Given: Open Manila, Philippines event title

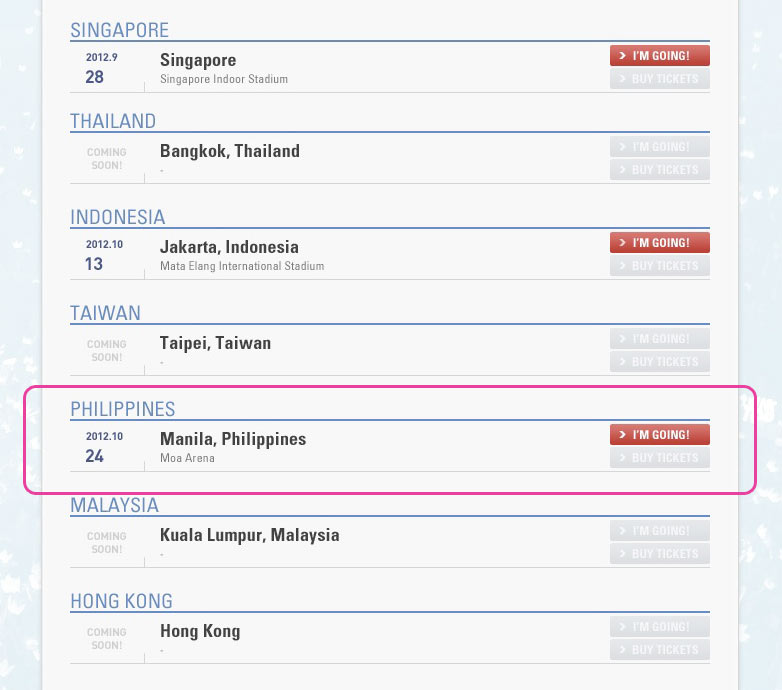Looking at the screenshot, I should tap(233, 439).
